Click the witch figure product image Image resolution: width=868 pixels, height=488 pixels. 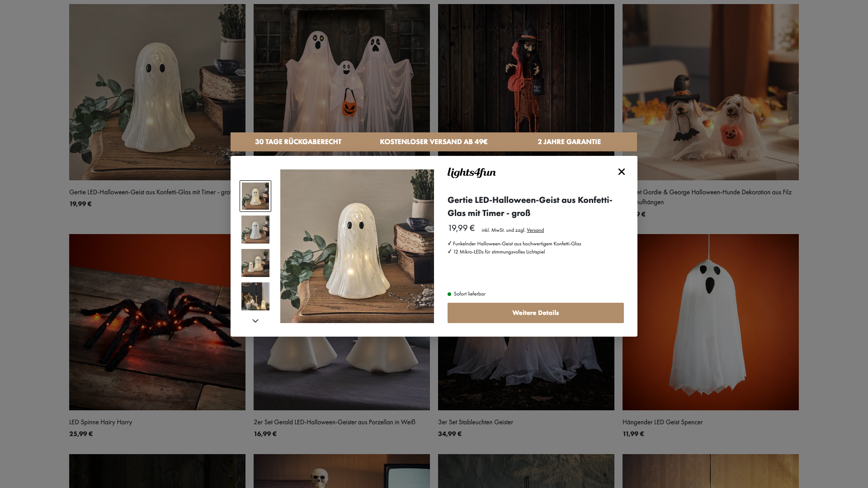(x=526, y=68)
